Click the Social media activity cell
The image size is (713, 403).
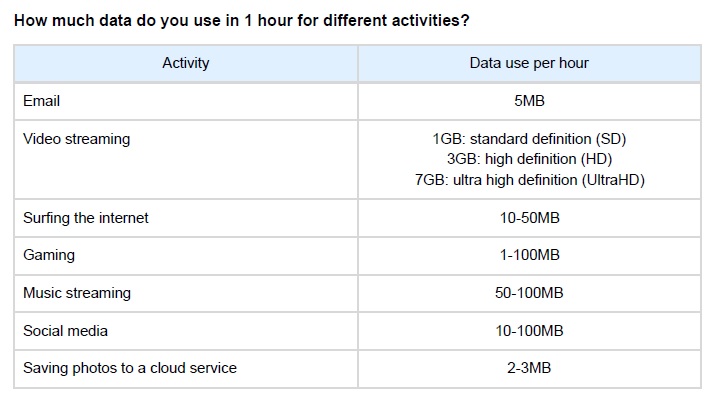(x=66, y=330)
